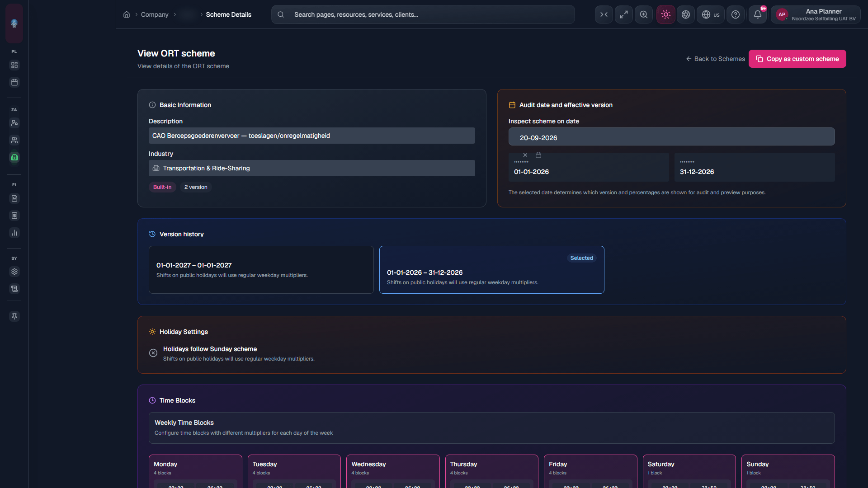The height and width of the screenshot is (488, 868).
Task: Click the Version history clock icon
Action: point(152,234)
